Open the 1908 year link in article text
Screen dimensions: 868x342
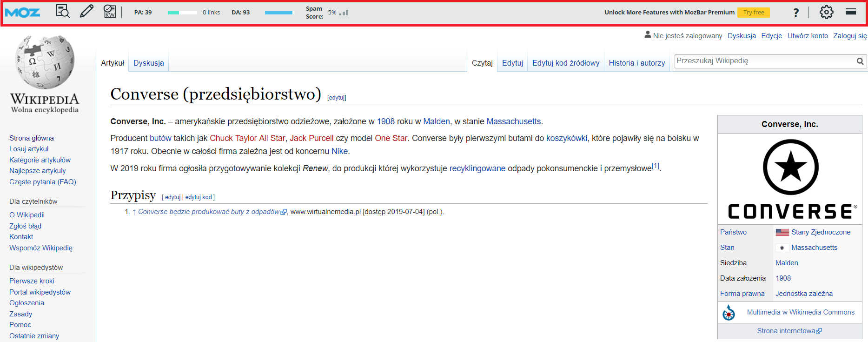tap(385, 121)
